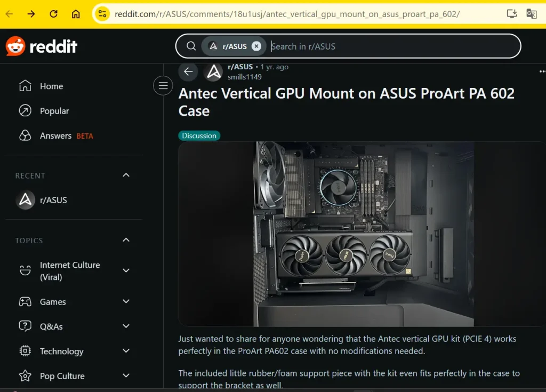The width and height of the screenshot is (546, 392).
Task: Go back in browser history
Action: 10,14
